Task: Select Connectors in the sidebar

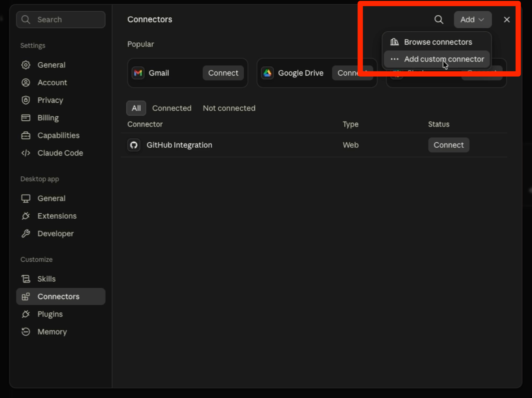Action: coord(61,296)
